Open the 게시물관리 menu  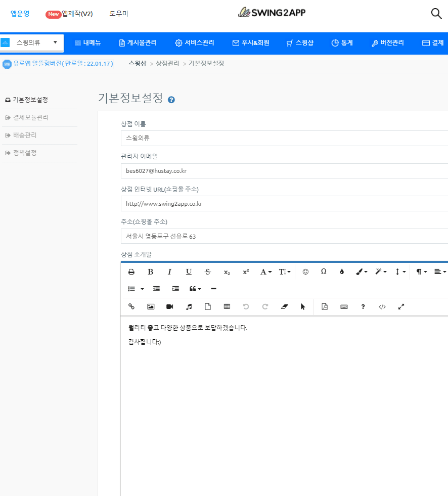coord(137,43)
